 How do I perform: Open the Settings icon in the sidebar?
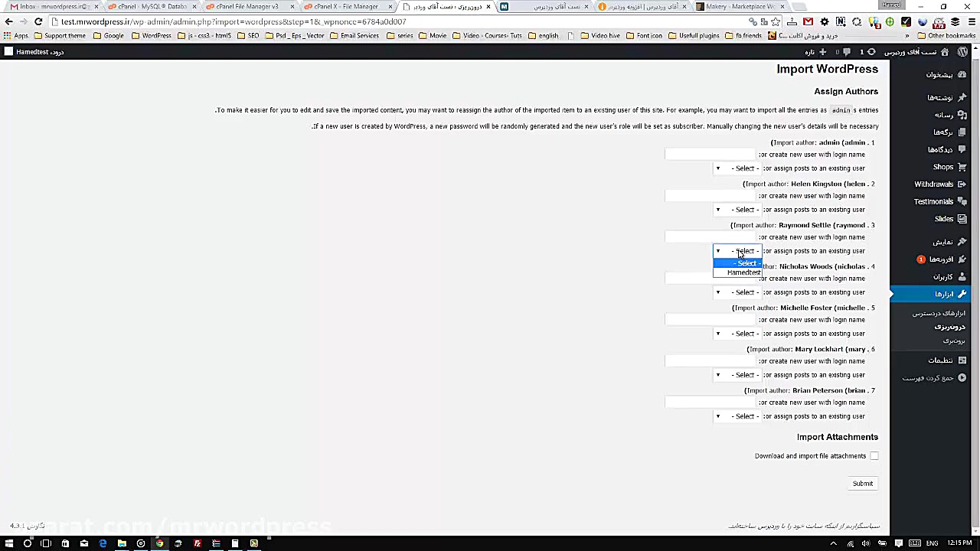pos(962,360)
